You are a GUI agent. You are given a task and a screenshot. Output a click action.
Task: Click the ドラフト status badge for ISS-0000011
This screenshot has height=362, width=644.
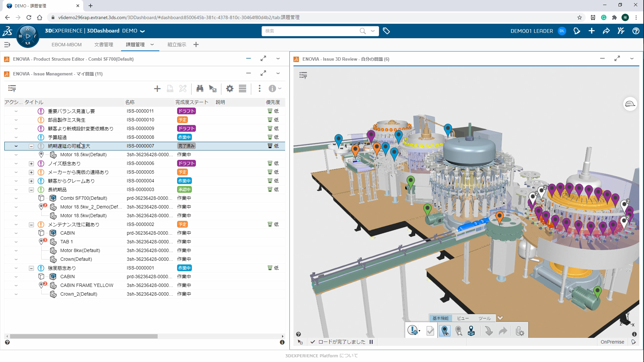click(186, 111)
